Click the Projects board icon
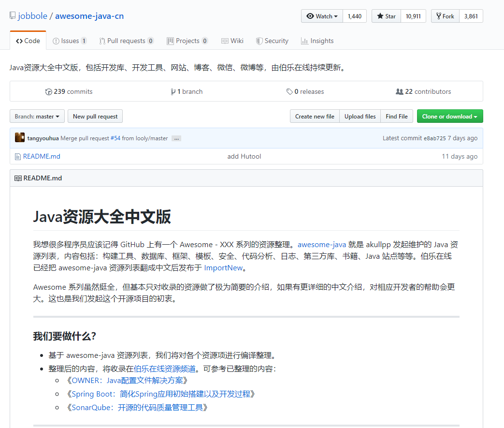The width and height of the screenshot is (504, 428). click(x=170, y=41)
